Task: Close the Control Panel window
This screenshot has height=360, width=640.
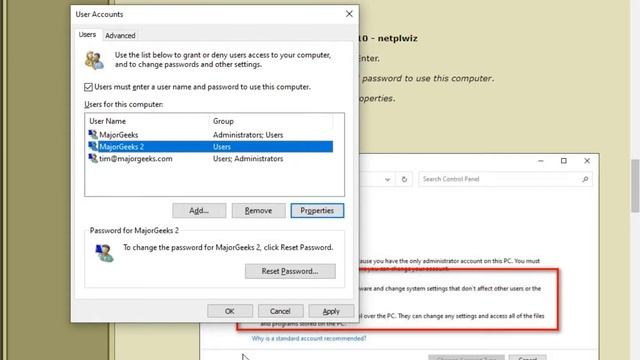Action: click(587, 161)
